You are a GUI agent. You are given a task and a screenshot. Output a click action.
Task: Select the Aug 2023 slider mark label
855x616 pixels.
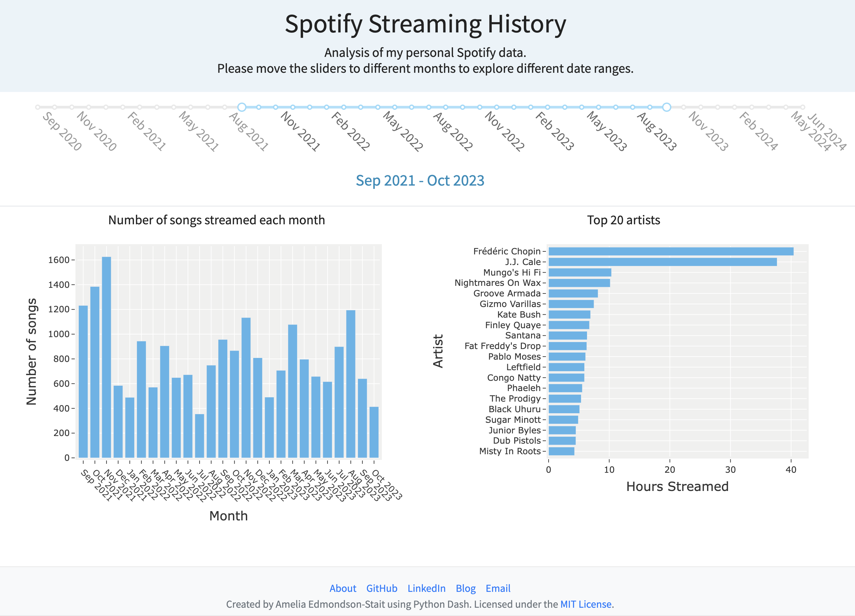[657, 131]
